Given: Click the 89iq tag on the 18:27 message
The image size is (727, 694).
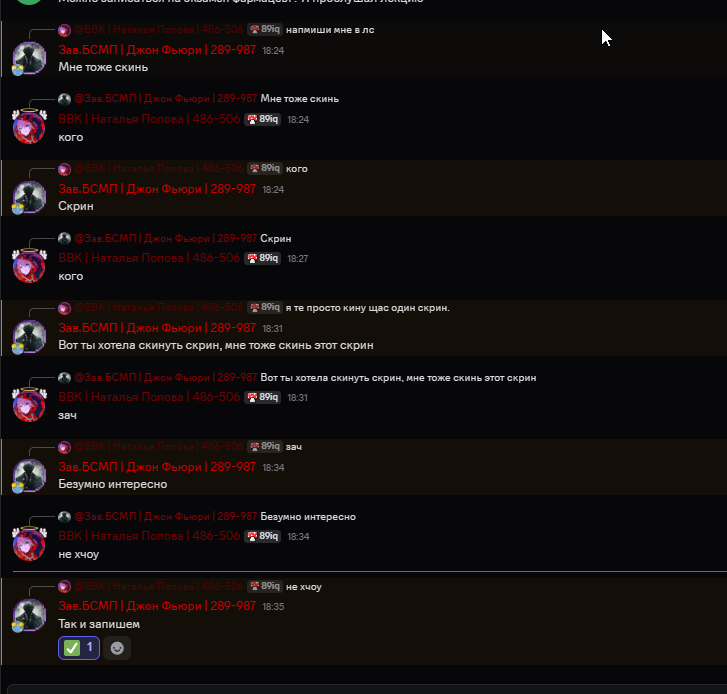Looking at the screenshot, I should click(x=262, y=258).
